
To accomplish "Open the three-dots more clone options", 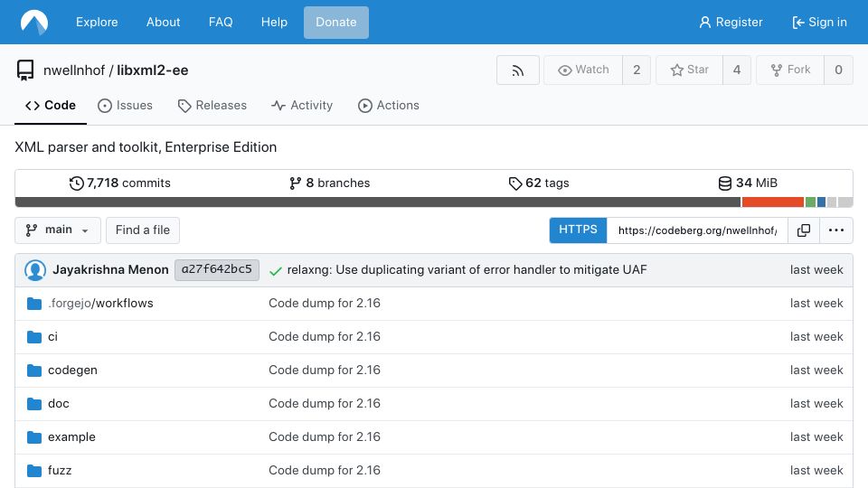I will pyautogui.click(x=835, y=230).
